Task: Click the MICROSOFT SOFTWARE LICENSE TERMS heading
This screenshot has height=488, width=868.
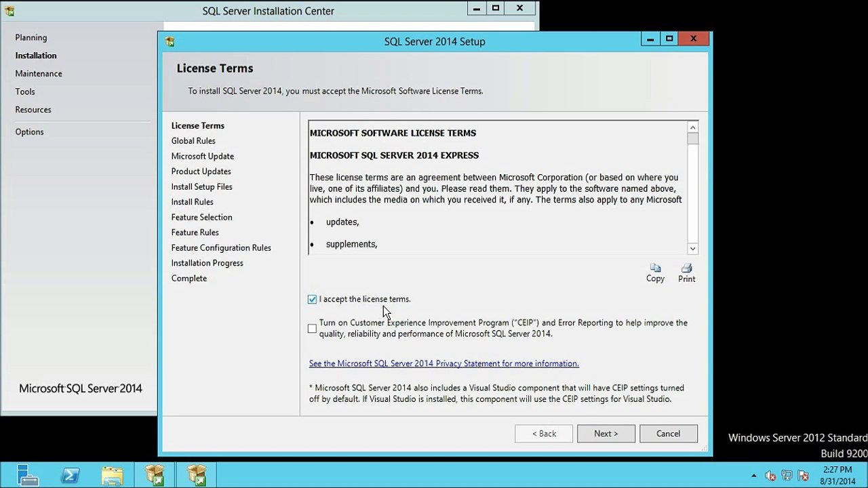Action: (393, 133)
